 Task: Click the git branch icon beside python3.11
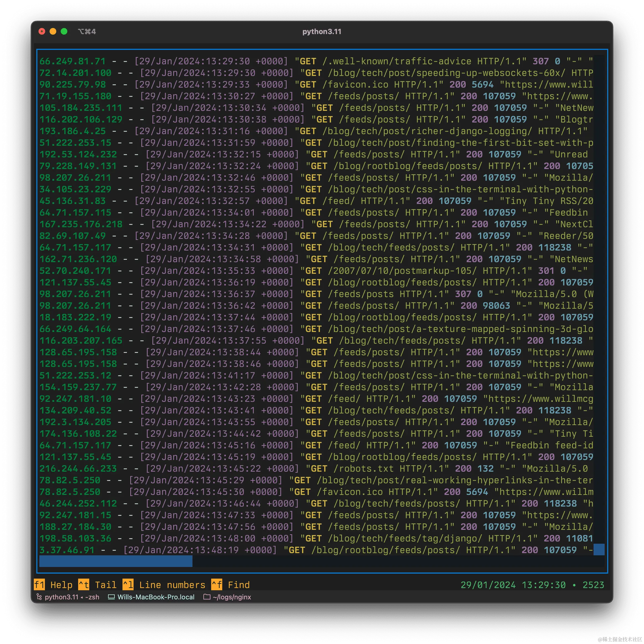pyautogui.click(x=39, y=597)
